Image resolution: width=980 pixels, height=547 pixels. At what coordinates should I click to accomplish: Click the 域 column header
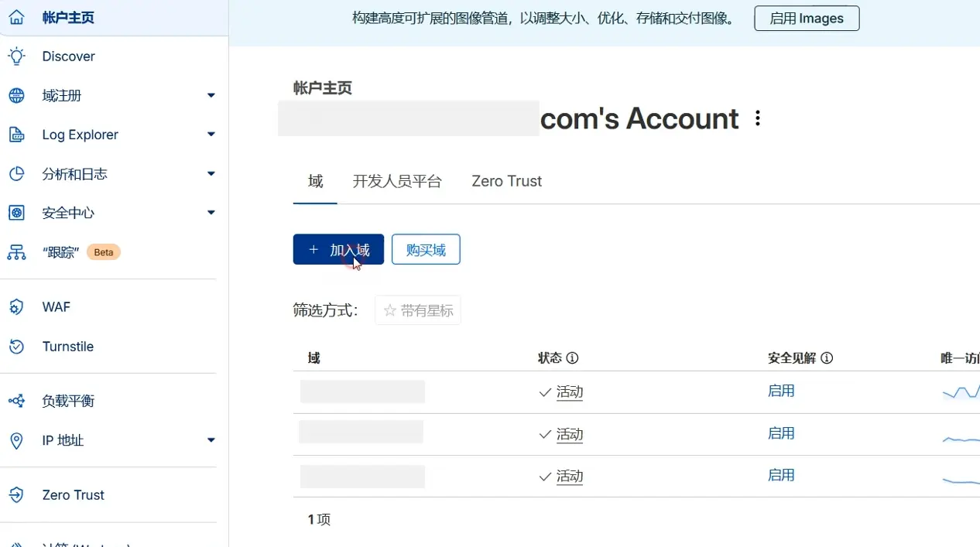point(314,358)
